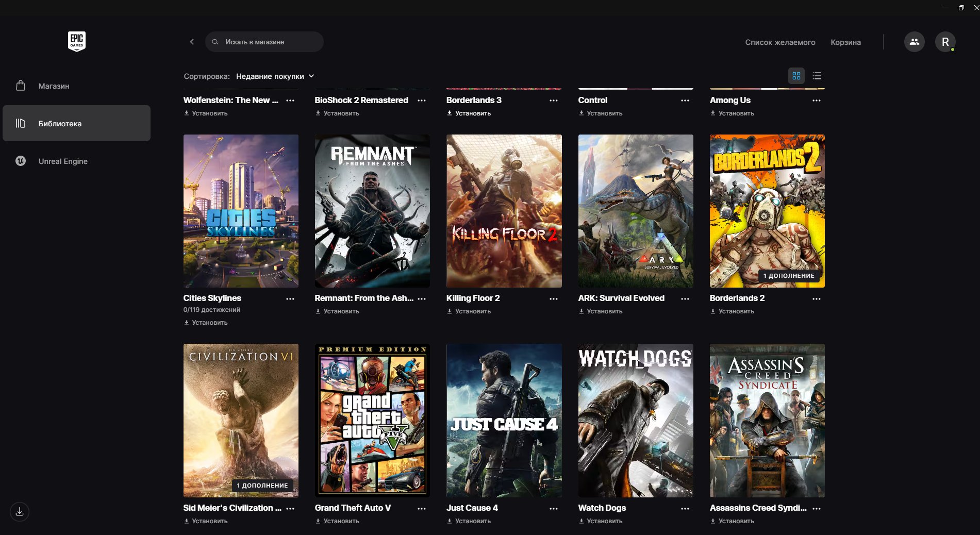Viewport: 980px width, 535px height.
Task: Open the ARK Survival Evolved cover
Action: (x=636, y=211)
